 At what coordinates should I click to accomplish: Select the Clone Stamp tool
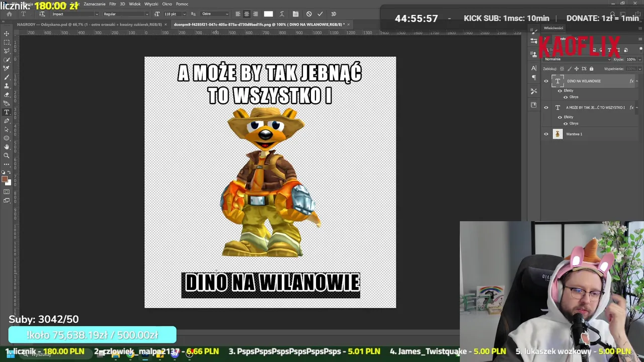[7, 85]
